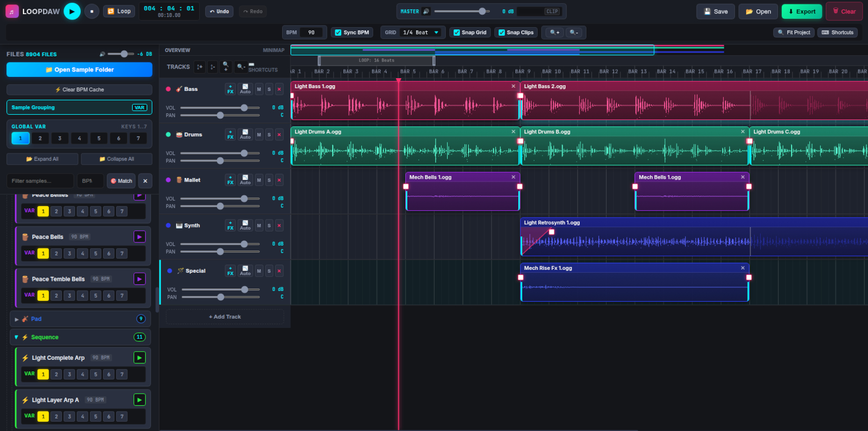Select Global VAR key 3
The width and height of the screenshot is (868, 431).
coord(60,138)
